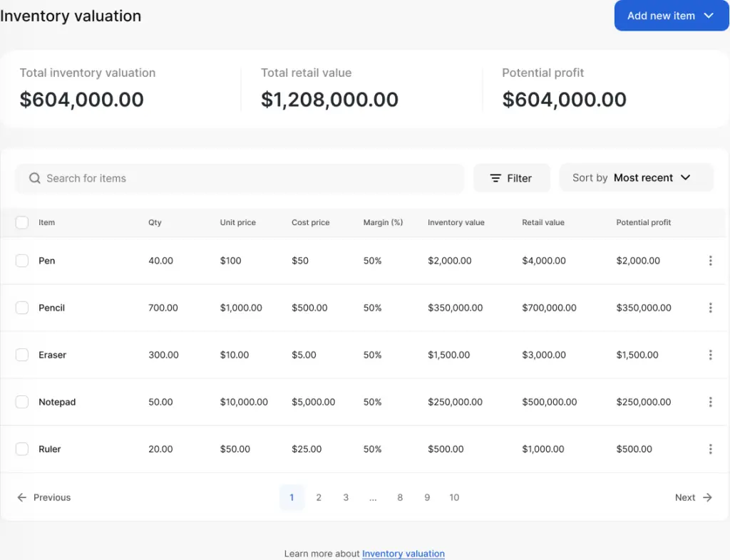Expand the hidden pages ellipsis in pagination

pyautogui.click(x=373, y=497)
